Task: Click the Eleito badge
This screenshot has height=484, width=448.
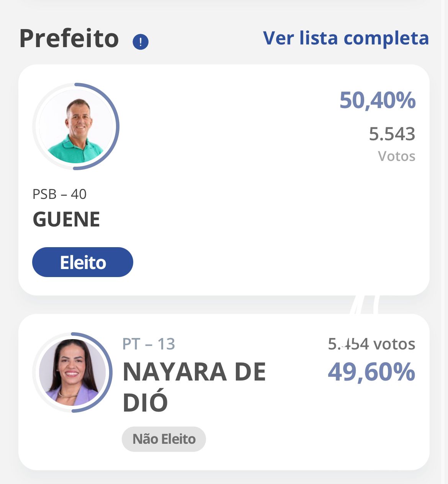Action: tap(83, 263)
